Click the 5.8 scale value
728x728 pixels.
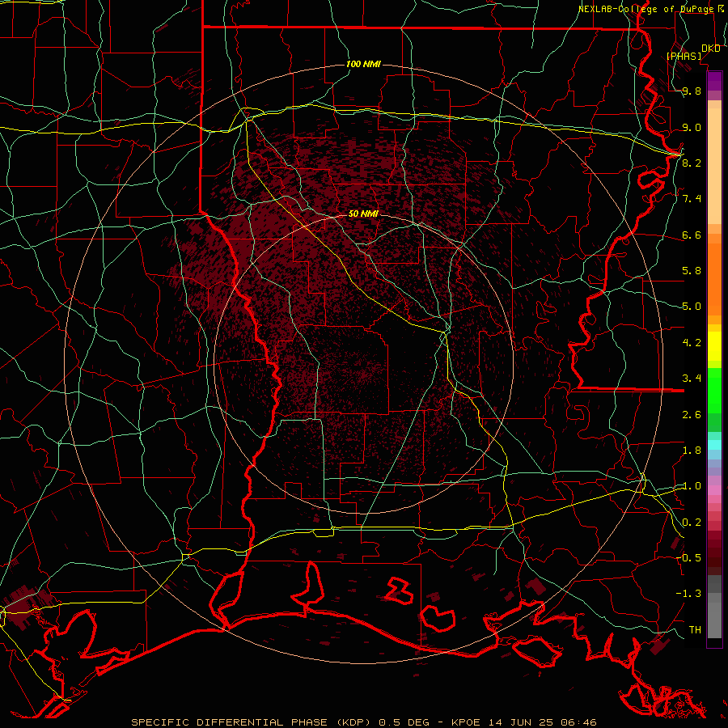click(692, 271)
